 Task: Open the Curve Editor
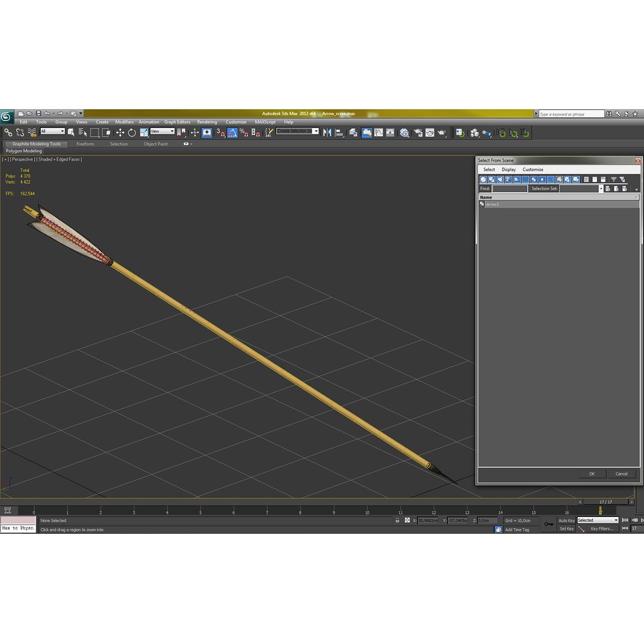pyautogui.click(x=379, y=132)
